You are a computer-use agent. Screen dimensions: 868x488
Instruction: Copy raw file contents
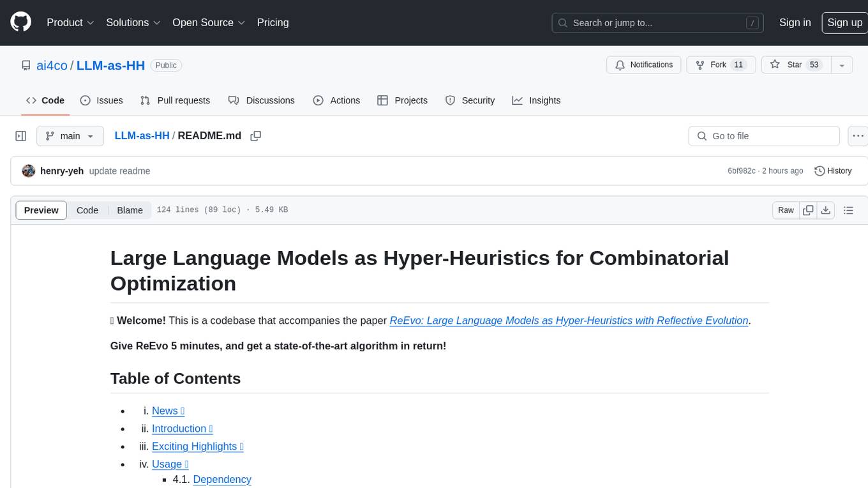click(x=809, y=210)
